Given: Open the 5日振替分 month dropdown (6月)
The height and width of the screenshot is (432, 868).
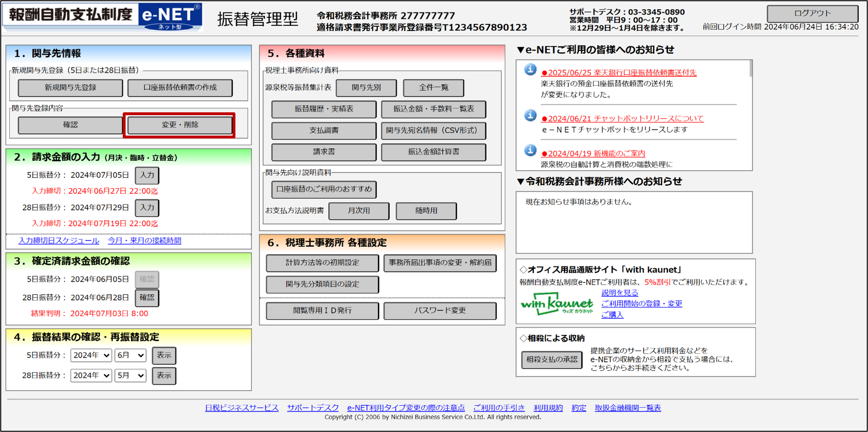Looking at the screenshot, I should 130,355.
